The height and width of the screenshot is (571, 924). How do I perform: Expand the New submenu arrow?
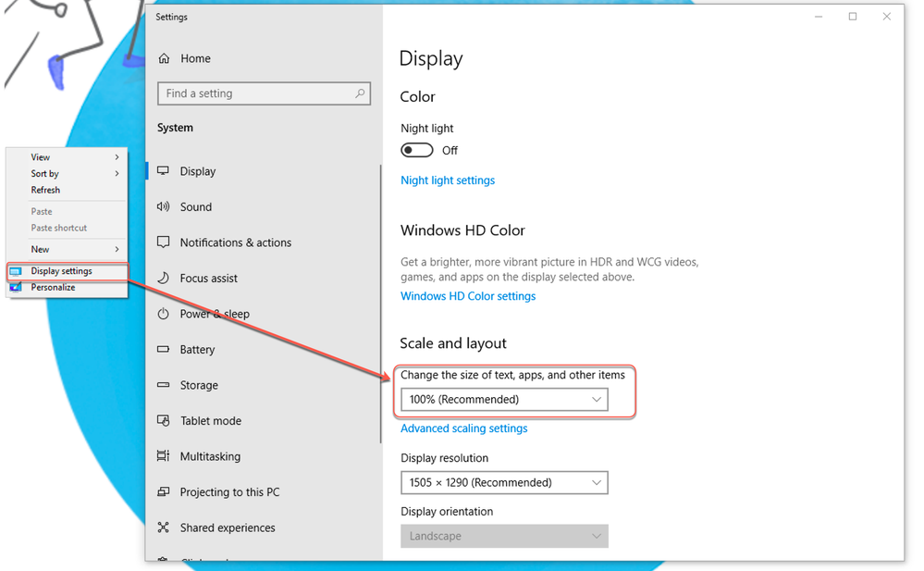click(117, 249)
